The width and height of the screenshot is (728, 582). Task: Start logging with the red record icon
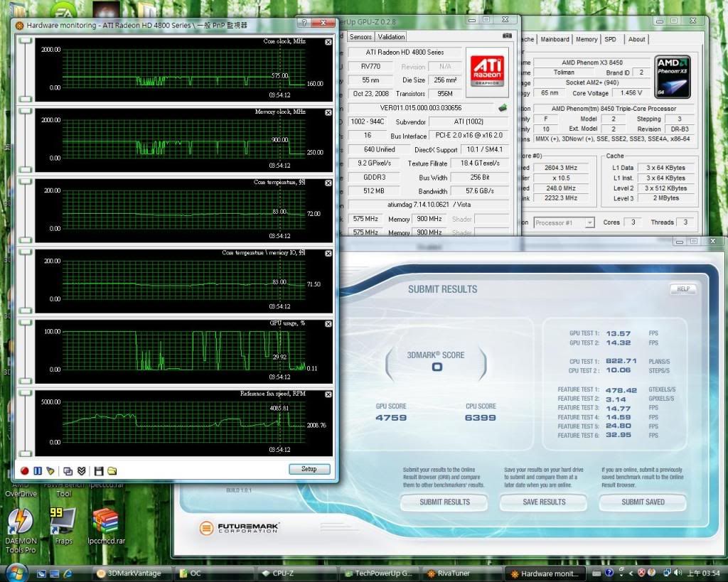pos(25,470)
